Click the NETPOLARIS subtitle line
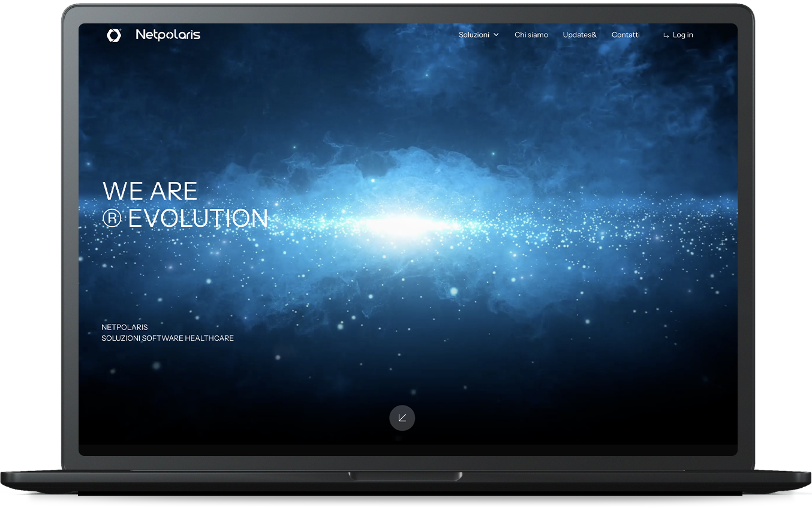The width and height of the screenshot is (812, 528). coord(125,327)
